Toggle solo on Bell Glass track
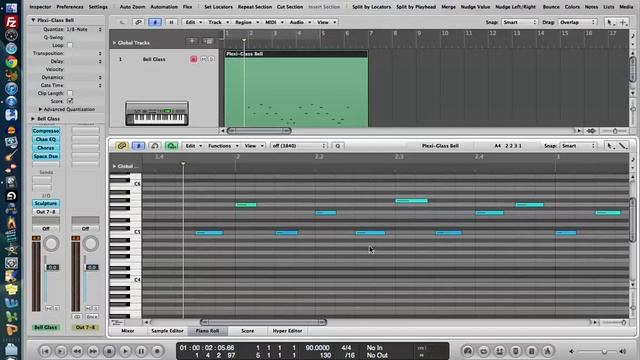 click(x=211, y=59)
